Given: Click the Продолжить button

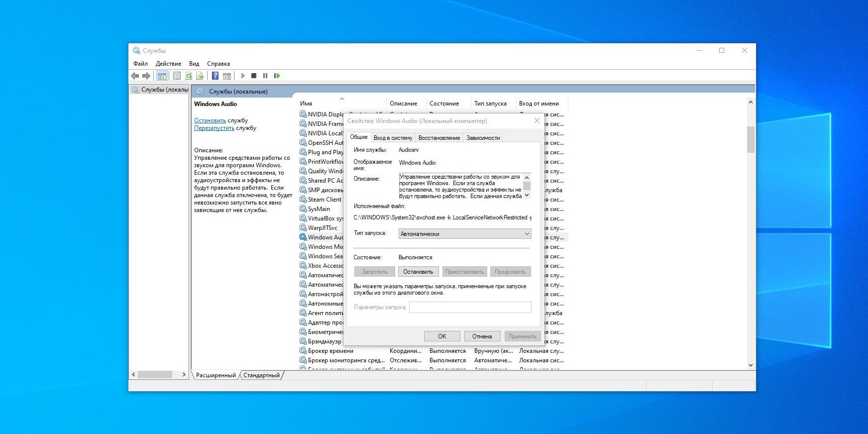Looking at the screenshot, I should tap(510, 272).
